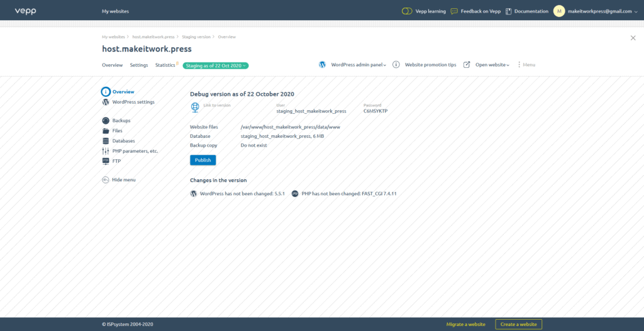
Task: Go to My websites breadcrumb
Action: (113, 37)
